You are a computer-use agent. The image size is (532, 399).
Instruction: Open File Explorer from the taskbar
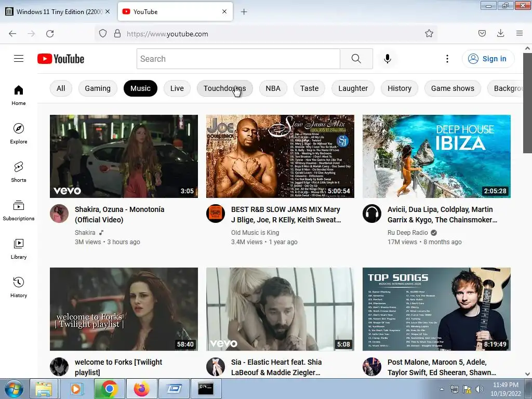tap(44, 389)
